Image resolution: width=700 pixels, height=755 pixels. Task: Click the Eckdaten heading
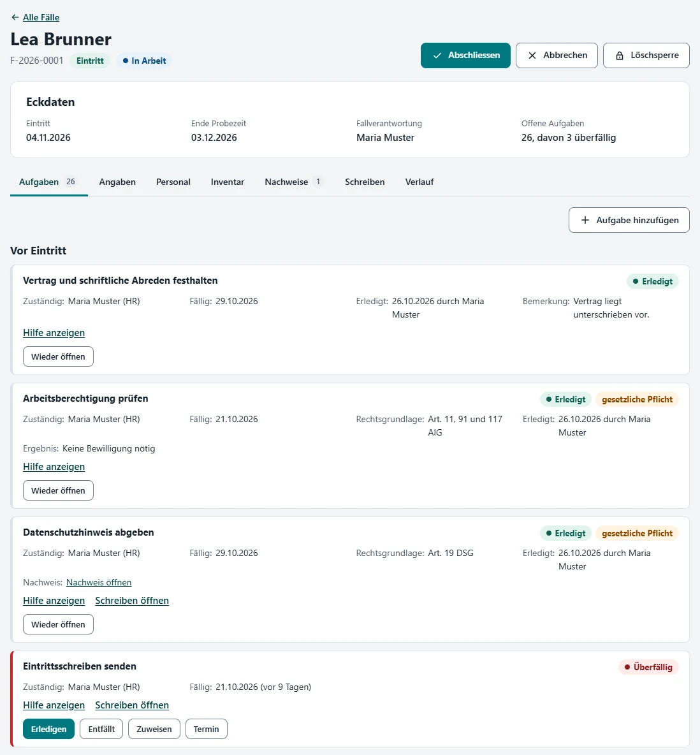click(50, 102)
